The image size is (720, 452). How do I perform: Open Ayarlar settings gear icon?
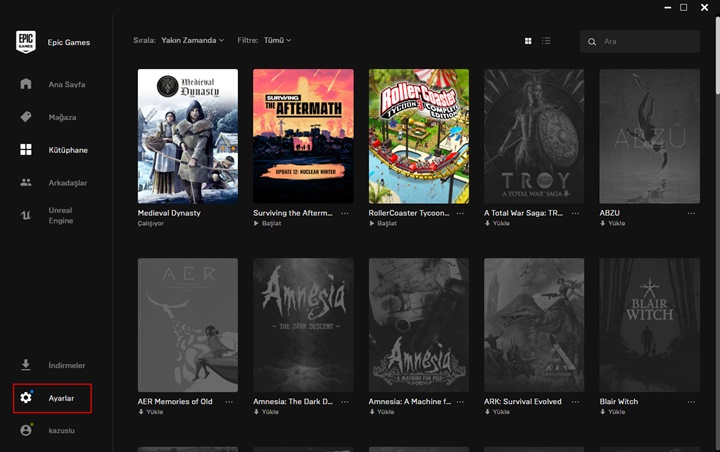26,398
